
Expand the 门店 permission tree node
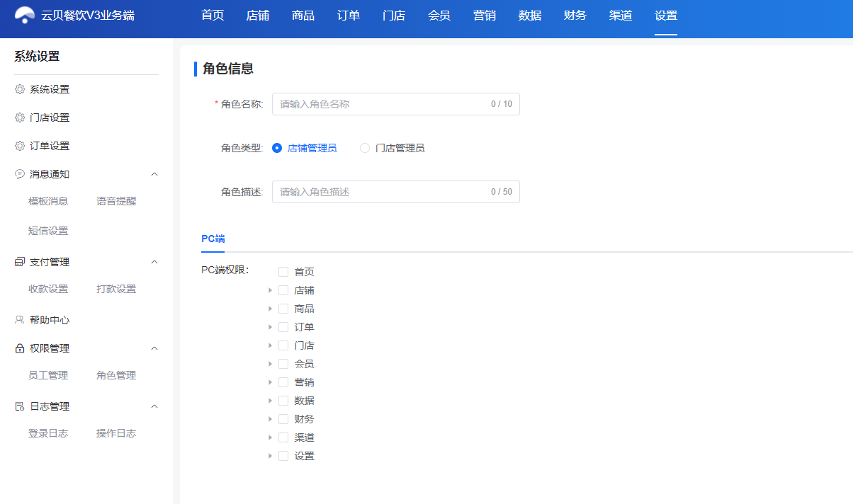[x=270, y=345]
